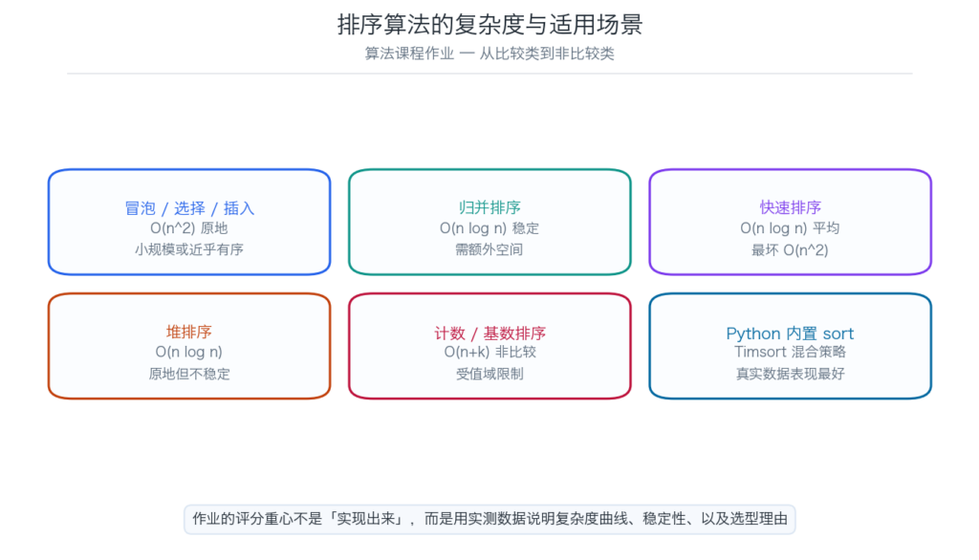This screenshot has height=560, width=979.
Task: Select the text O(n log n) 平均
Action: [791, 228]
